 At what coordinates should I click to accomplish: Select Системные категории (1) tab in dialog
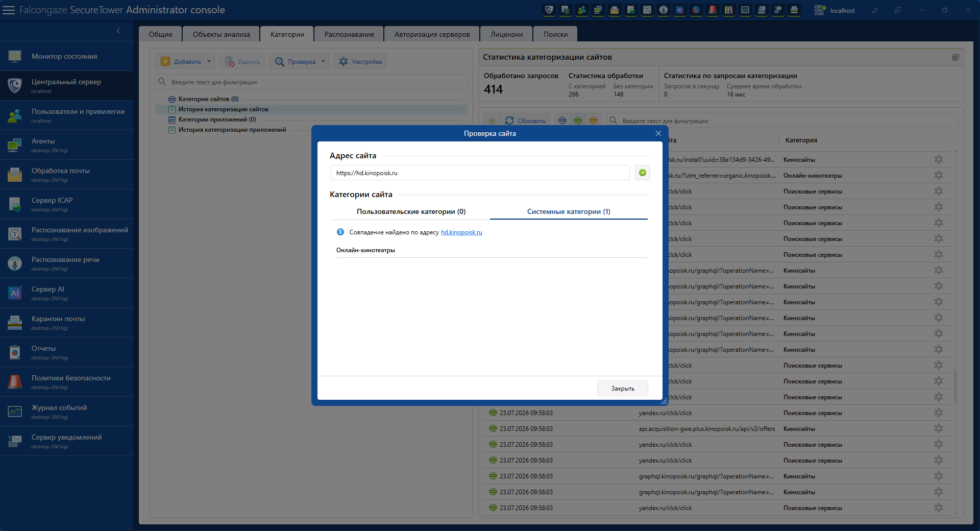click(569, 211)
